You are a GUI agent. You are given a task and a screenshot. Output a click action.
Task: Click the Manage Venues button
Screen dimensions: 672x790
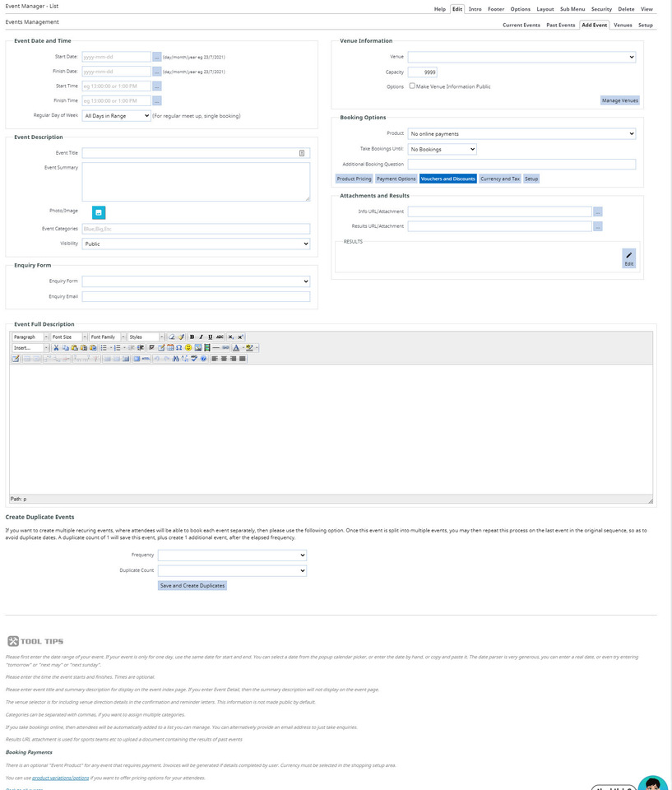[x=619, y=100]
